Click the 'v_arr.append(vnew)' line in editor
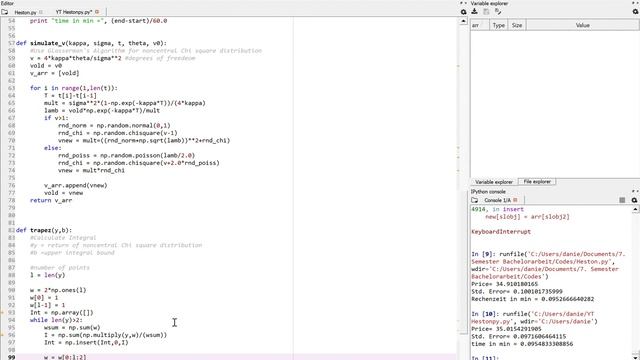Image resolution: width=640 pixels, height=360 pixels. pos(76,185)
